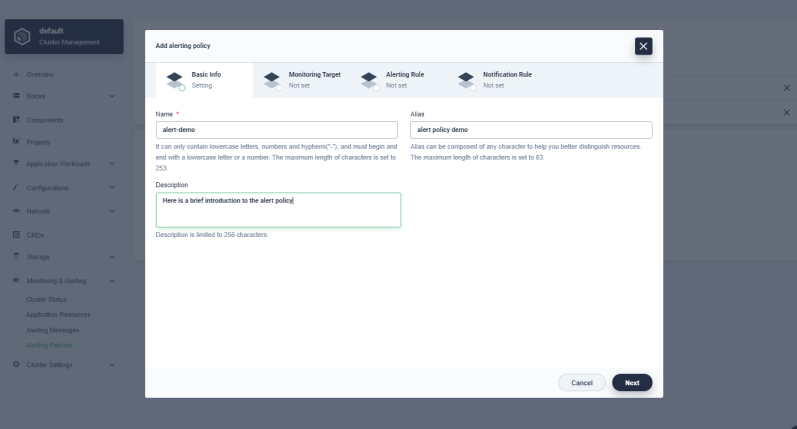Screen dimensions: 797x429
Task: Focus the Name field containing alert-demo
Action: 277,130
